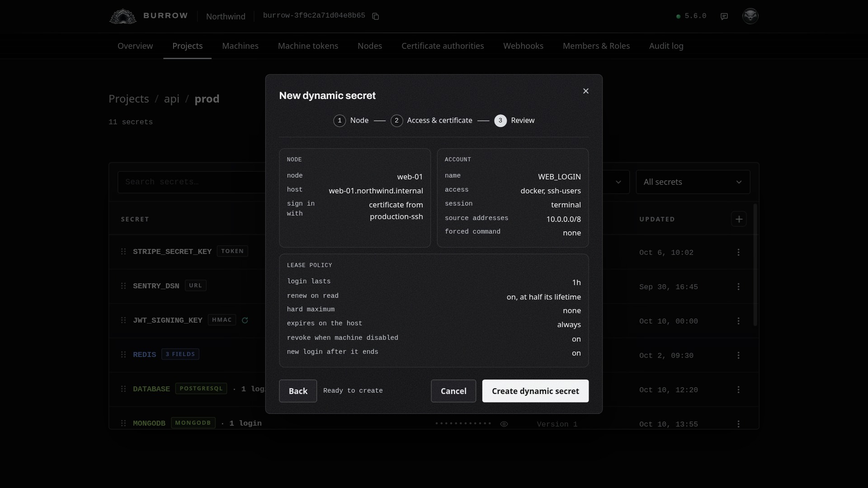The height and width of the screenshot is (488, 868).
Task: Focus the Search secrets field
Action: tap(192, 182)
